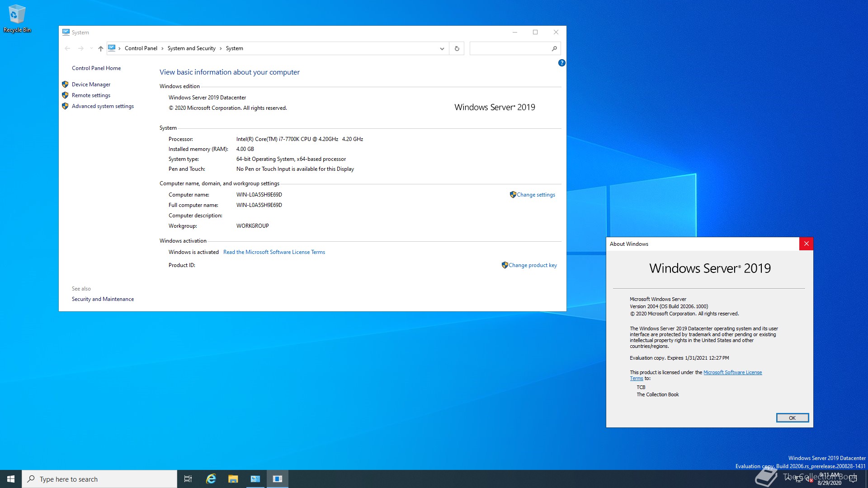Click OK in About Windows dialog

(792, 418)
